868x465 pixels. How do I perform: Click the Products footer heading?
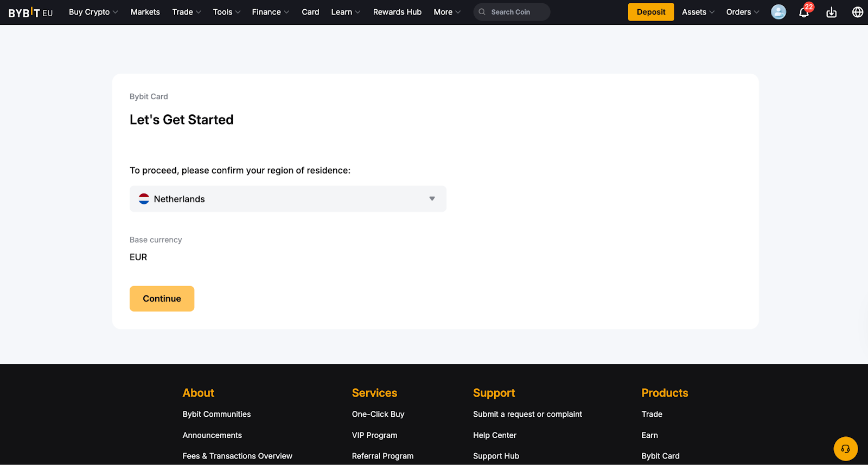coord(665,393)
